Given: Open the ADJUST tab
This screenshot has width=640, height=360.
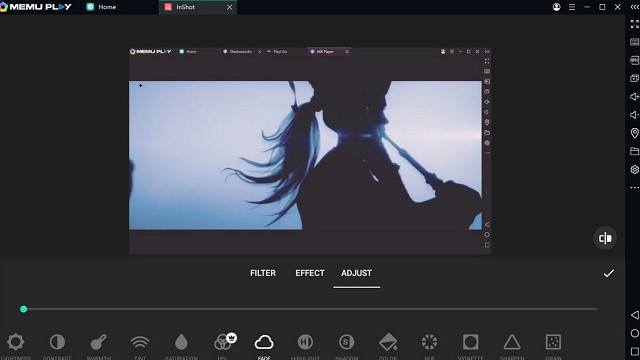Looking at the screenshot, I should tap(356, 273).
